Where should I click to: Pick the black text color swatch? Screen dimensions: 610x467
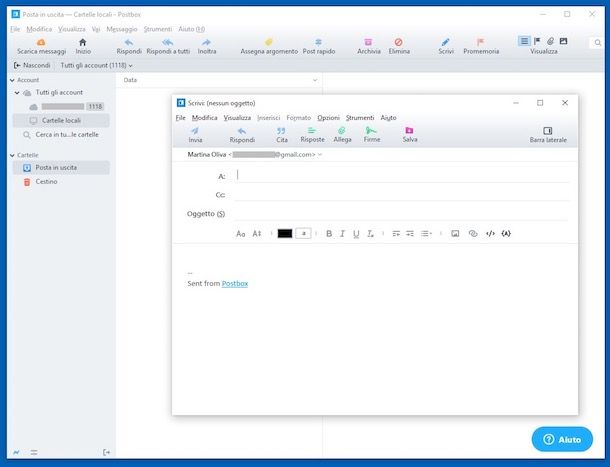tap(284, 233)
